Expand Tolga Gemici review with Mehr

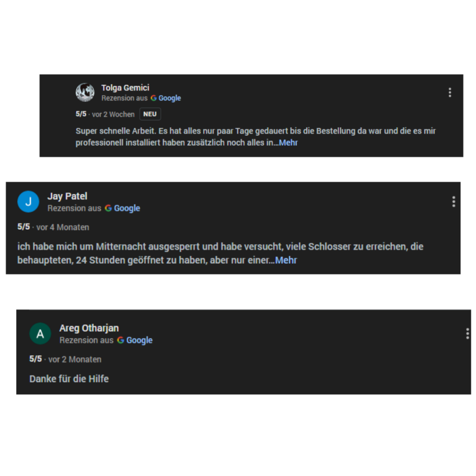pyautogui.click(x=288, y=143)
